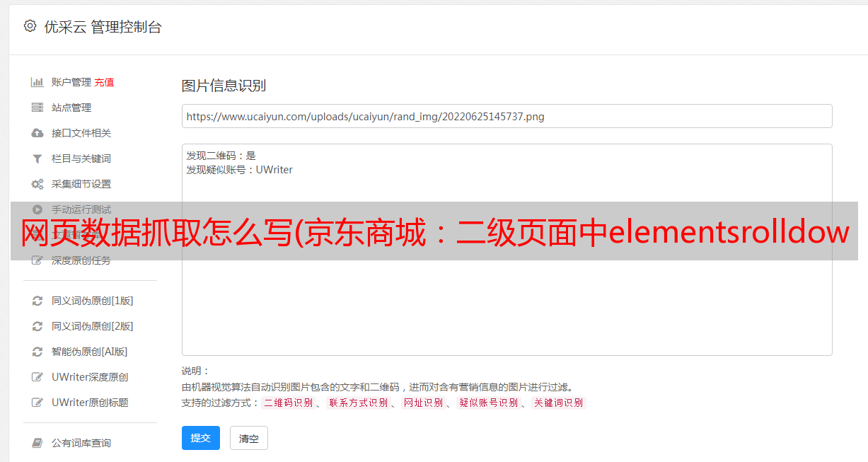Click the 接口文件相关 cloud upload icon
868x462 pixels.
[x=37, y=133]
